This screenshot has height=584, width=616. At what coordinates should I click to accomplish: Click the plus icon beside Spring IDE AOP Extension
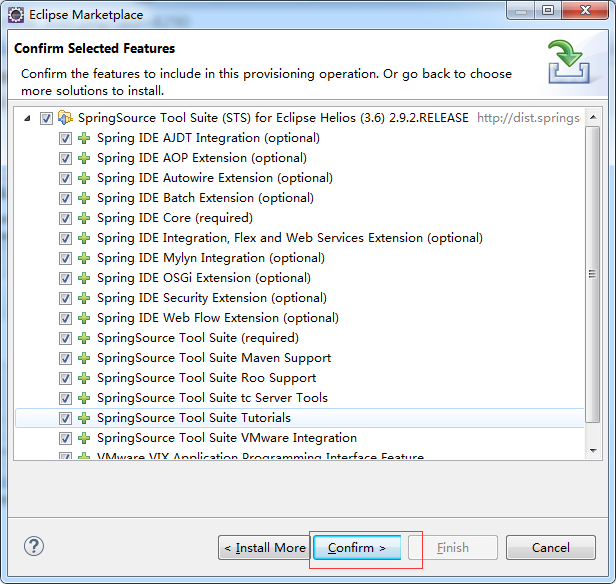(84, 158)
